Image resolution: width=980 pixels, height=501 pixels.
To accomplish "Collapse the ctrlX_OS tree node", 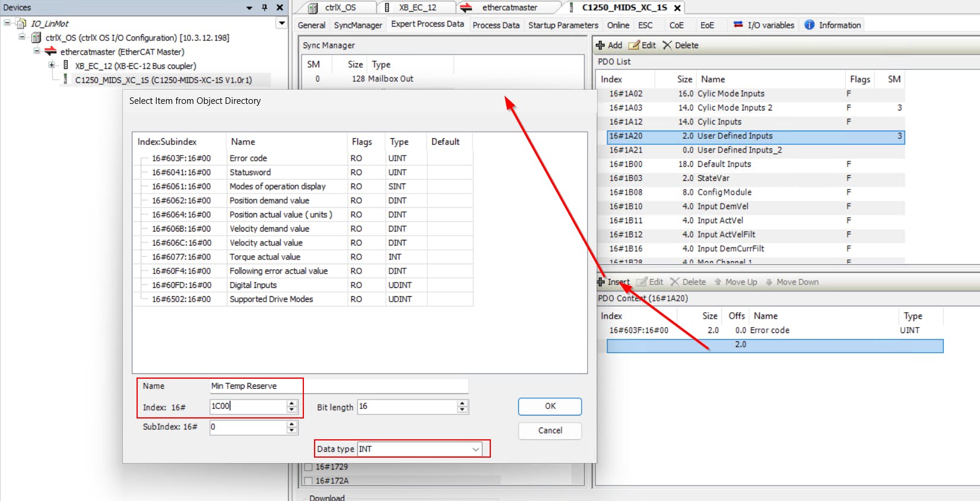I will click(22, 37).
